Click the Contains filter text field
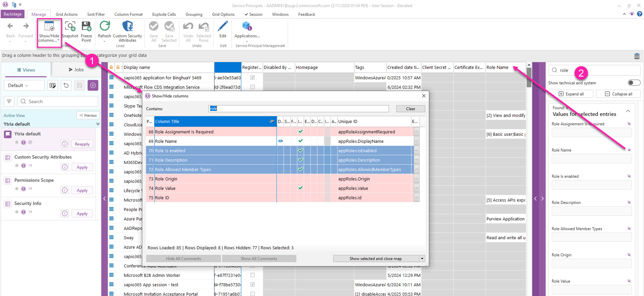Viewport: 644px width, 296px height. (x=298, y=109)
